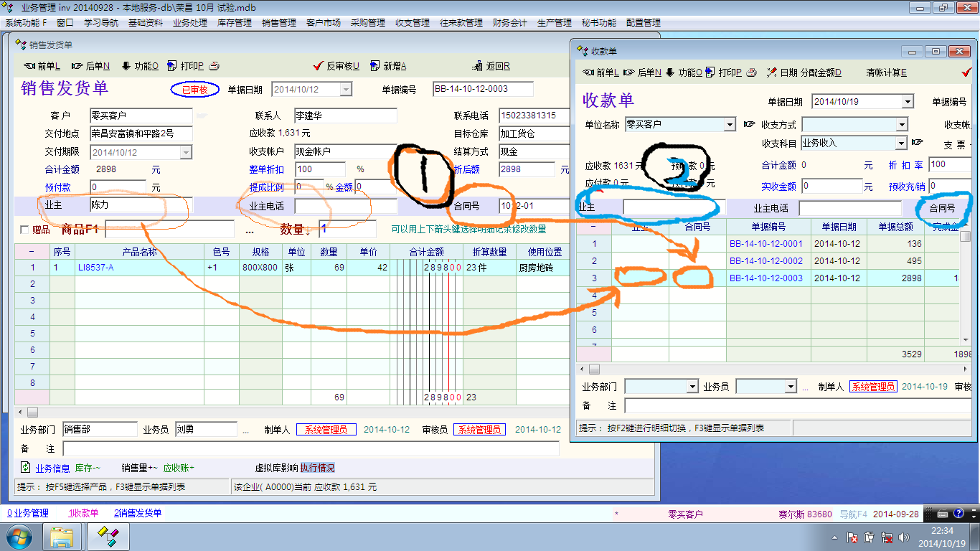Click the pointing hand beside 单位名称 field

point(750,124)
